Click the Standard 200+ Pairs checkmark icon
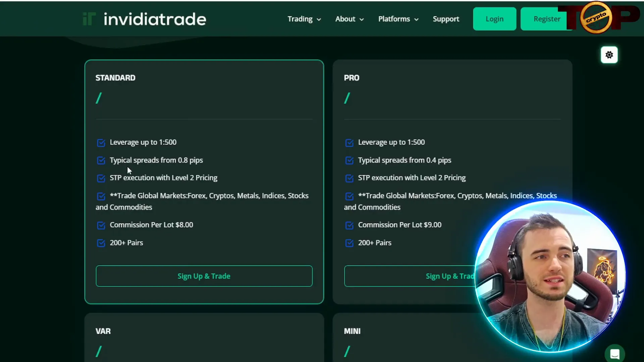The height and width of the screenshot is (362, 644). click(x=101, y=243)
